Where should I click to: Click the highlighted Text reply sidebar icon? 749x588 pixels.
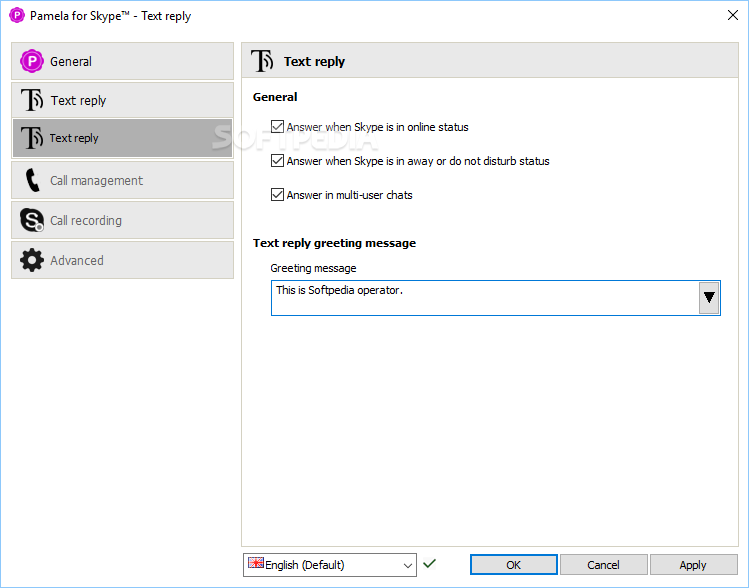[32, 138]
